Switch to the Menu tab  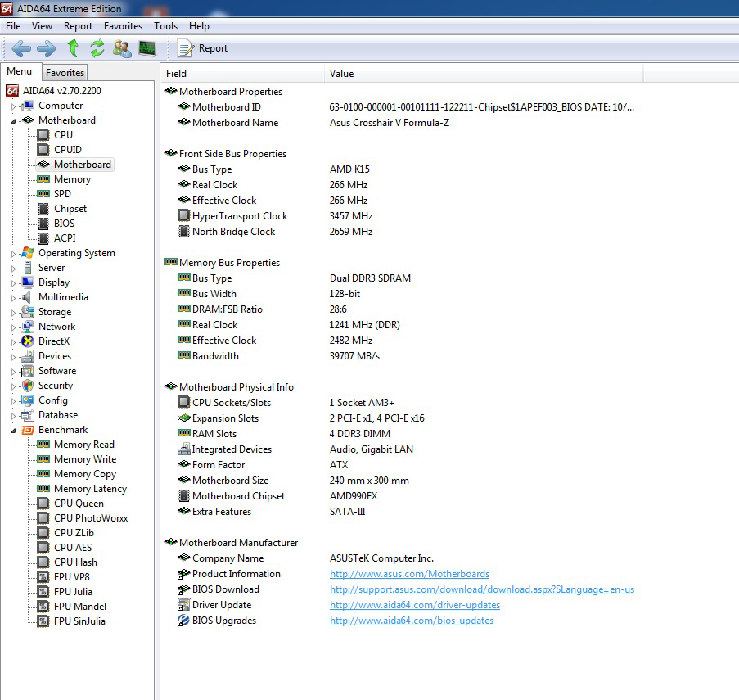[x=20, y=71]
